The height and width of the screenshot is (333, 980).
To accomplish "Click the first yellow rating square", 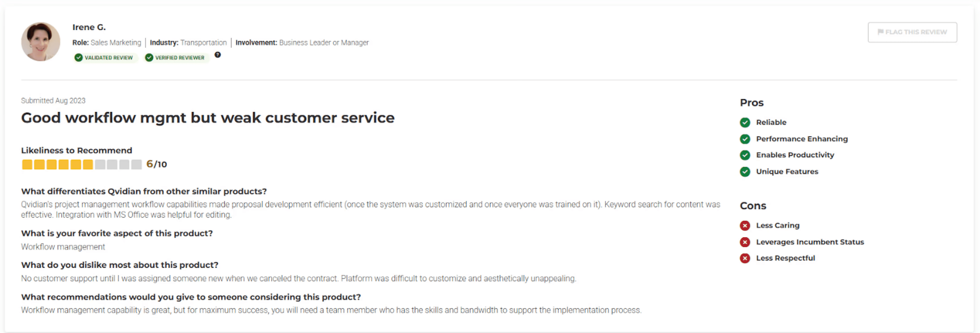I will pos(27,164).
